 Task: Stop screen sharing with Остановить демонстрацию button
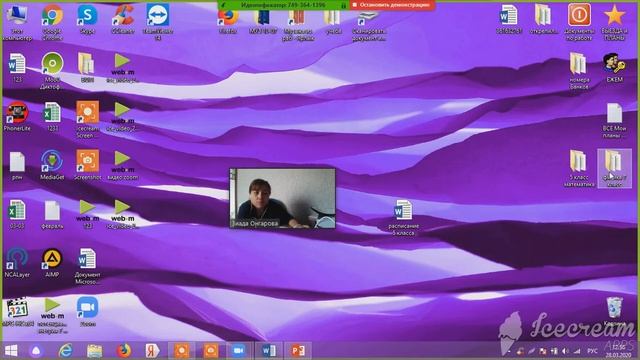(391, 5)
